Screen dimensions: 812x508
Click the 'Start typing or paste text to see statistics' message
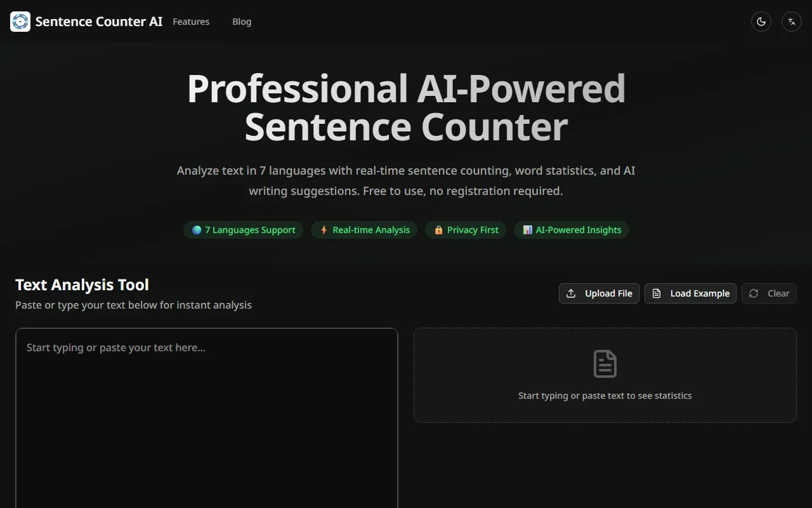[x=605, y=396]
